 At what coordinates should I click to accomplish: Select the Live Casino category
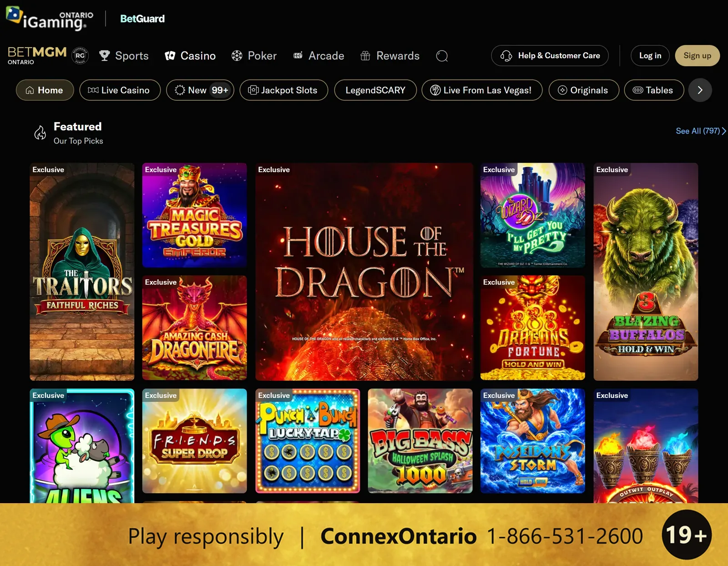(x=120, y=90)
